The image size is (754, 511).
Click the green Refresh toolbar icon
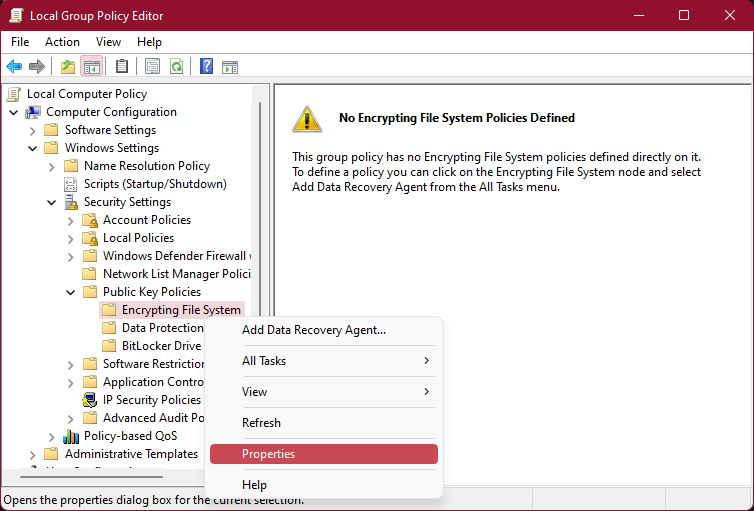point(176,66)
